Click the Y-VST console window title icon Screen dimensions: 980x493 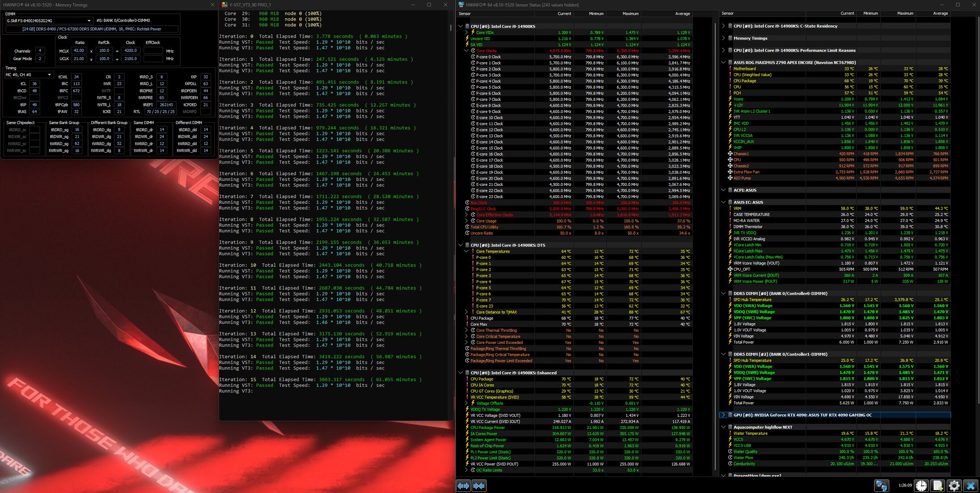[x=225, y=4]
